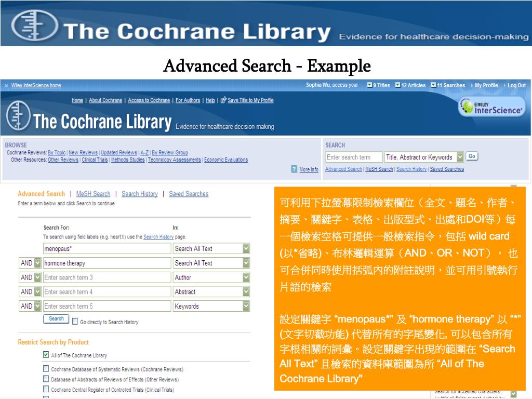
Task: Open field dropdown beside menopaus* term
Action: click(246, 248)
